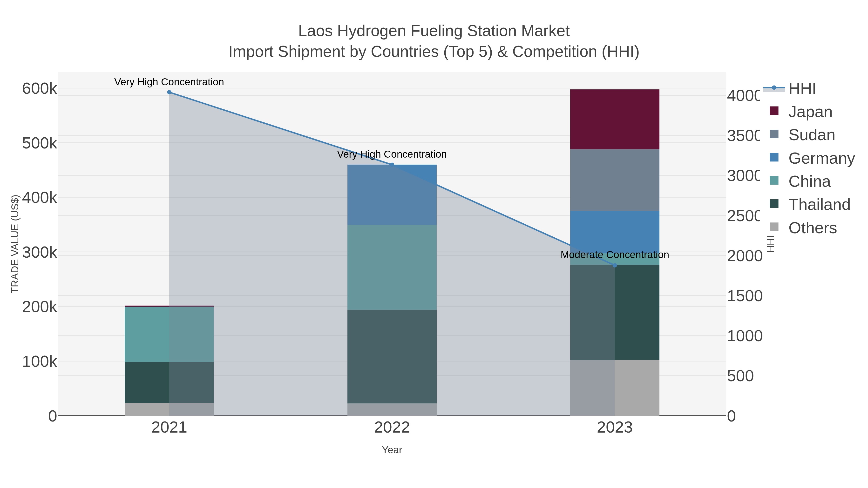Select the Others segment in 2022 bar
The width and height of the screenshot is (868, 488).
tap(392, 409)
